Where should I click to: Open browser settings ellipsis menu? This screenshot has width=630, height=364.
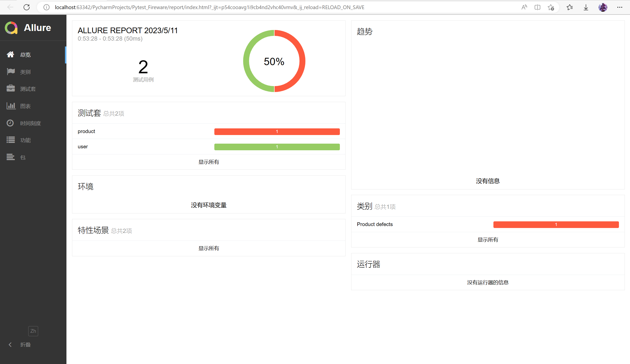[619, 7]
